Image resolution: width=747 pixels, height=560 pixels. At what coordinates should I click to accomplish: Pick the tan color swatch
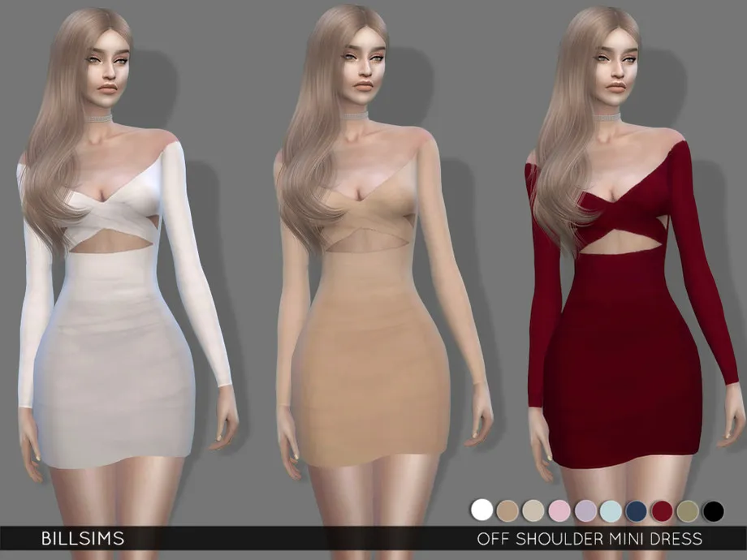click(507, 510)
